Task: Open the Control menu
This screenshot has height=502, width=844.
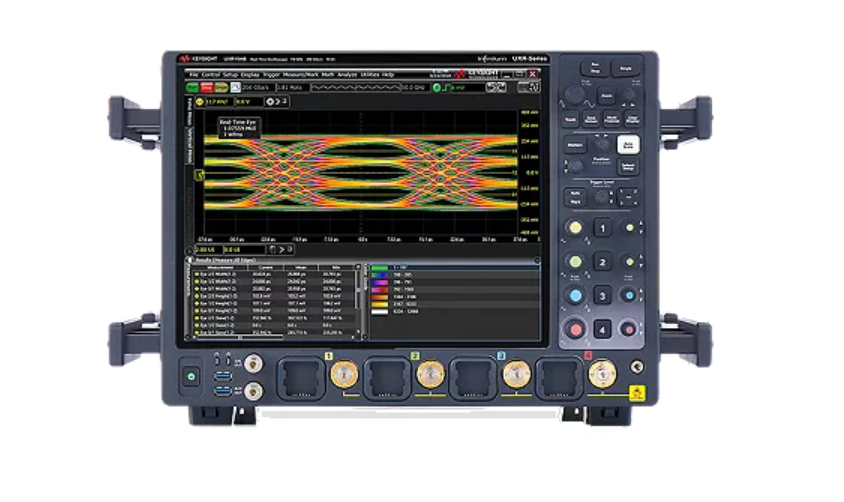Action: point(210,75)
